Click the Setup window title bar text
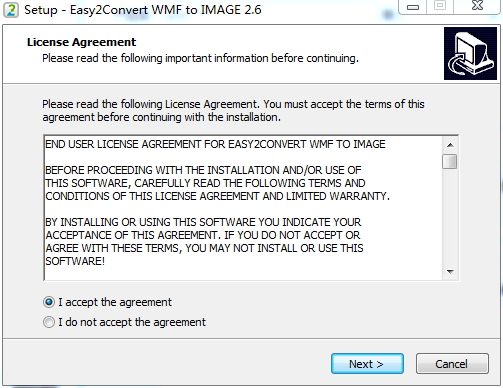503x388 pixels. (143, 10)
